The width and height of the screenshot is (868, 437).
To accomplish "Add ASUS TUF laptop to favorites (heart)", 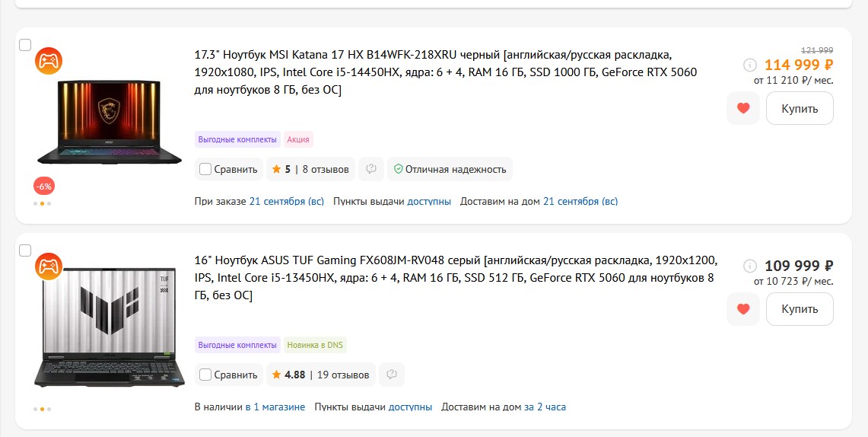I will point(743,309).
